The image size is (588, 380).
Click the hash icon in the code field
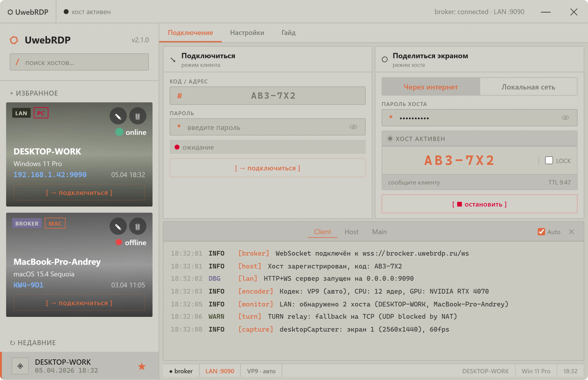tap(179, 96)
